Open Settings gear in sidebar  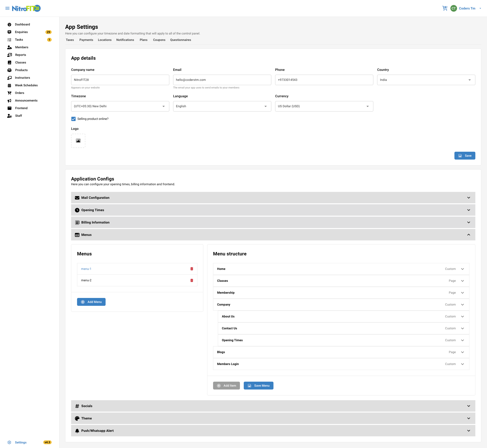click(x=10, y=442)
